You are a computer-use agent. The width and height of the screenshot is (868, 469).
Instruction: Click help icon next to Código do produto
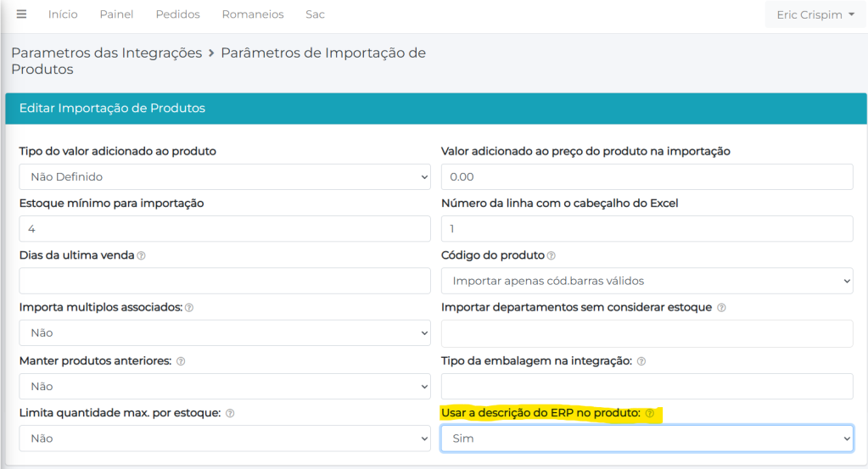pyautogui.click(x=552, y=255)
